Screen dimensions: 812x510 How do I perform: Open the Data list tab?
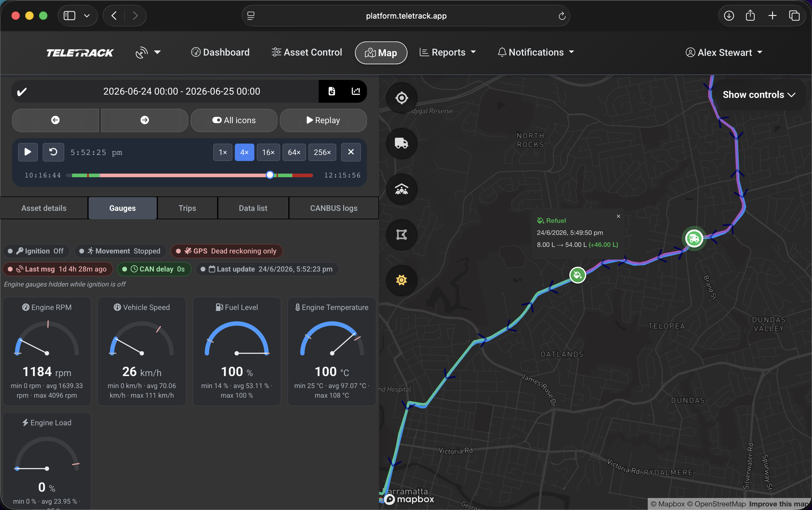pos(253,208)
